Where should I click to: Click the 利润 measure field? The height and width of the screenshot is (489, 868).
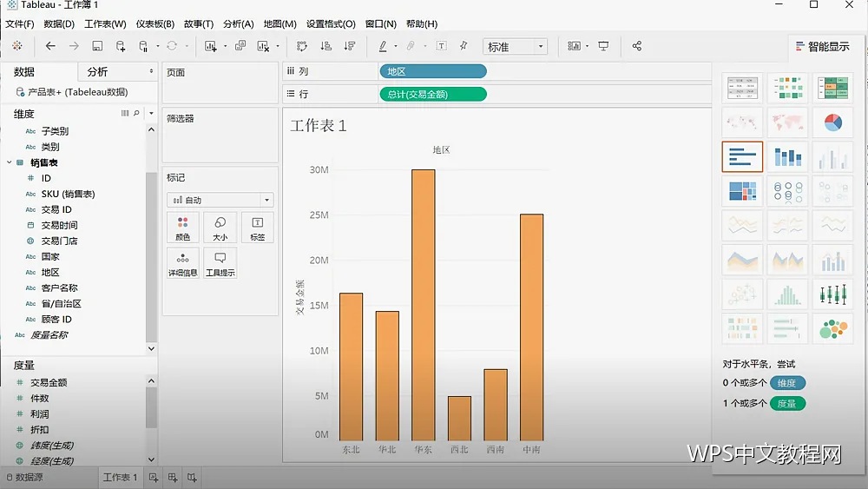[39, 414]
